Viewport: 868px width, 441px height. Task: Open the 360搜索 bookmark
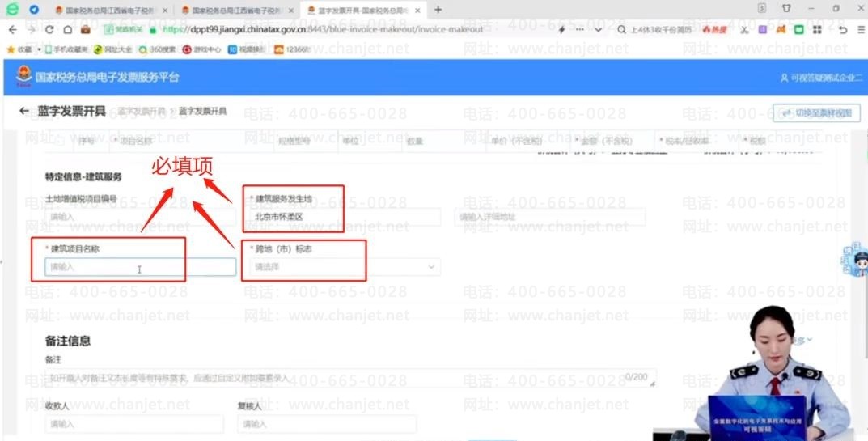(157, 49)
